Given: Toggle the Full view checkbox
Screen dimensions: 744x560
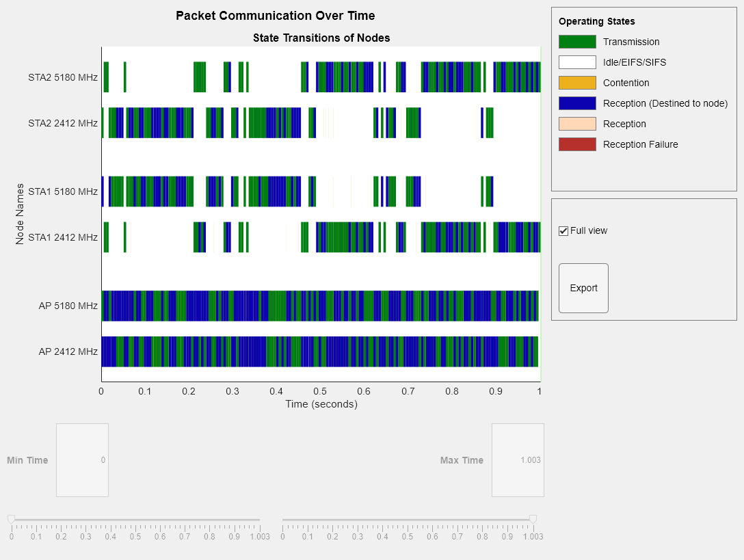Looking at the screenshot, I should [x=563, y=231].
